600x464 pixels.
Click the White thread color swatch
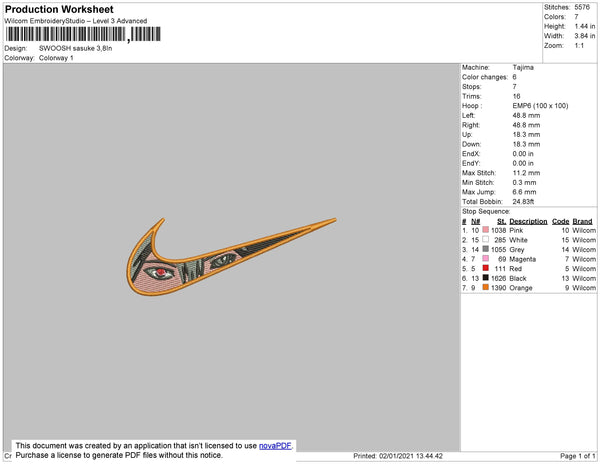486,239
